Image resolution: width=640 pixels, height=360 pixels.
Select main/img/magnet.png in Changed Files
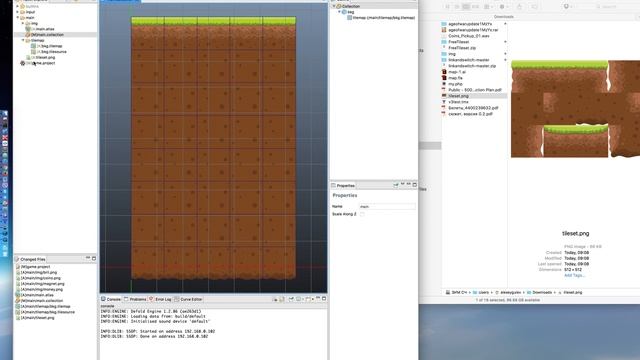click(40, 284)
